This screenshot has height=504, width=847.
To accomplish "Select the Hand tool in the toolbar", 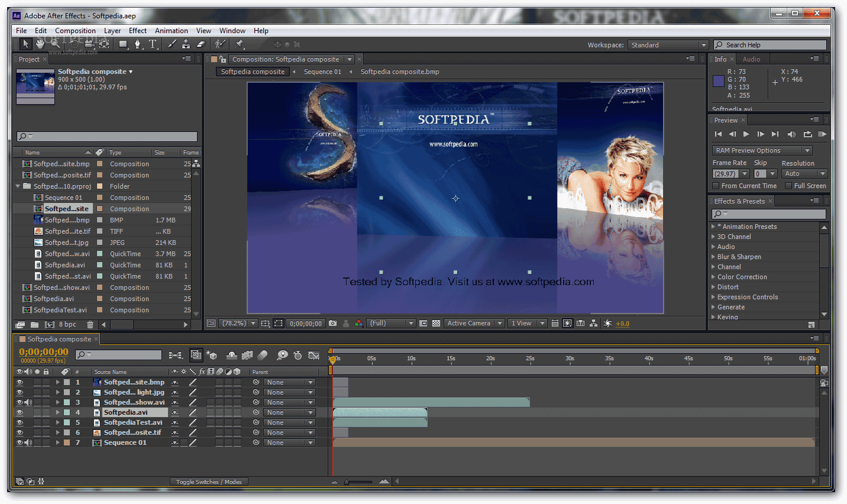I will click(x=40, y=44).
